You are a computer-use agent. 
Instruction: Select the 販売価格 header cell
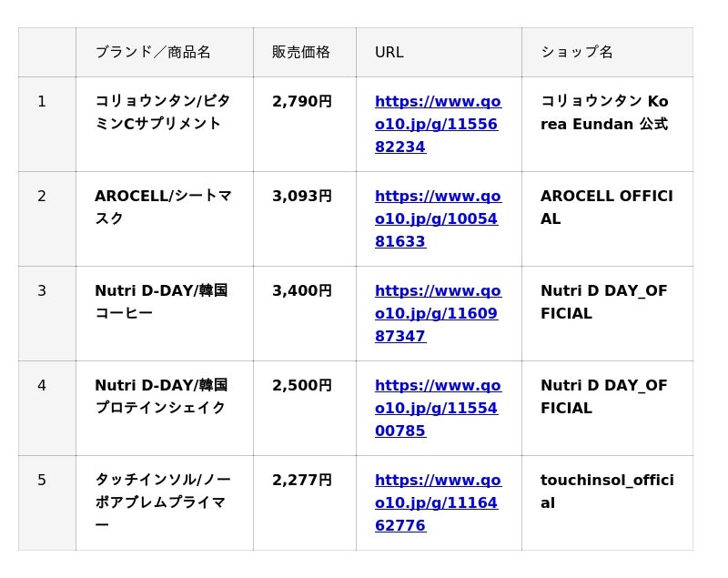301,52
